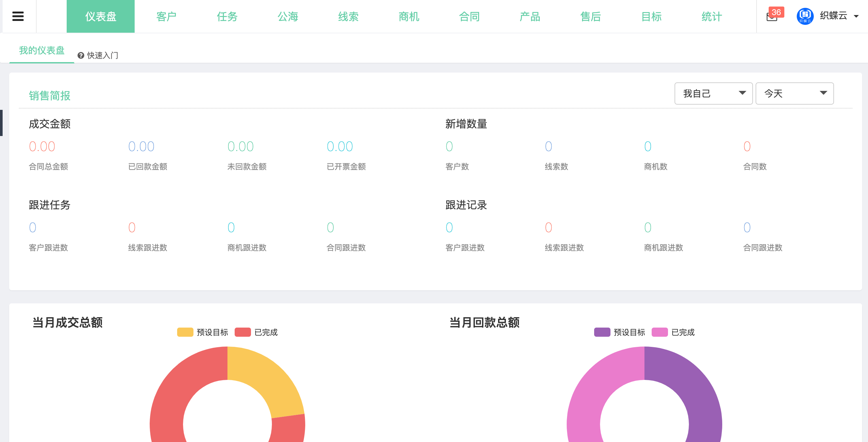868x442 pixels.
Task: Open the mail notifications icon
Action: 771,17
